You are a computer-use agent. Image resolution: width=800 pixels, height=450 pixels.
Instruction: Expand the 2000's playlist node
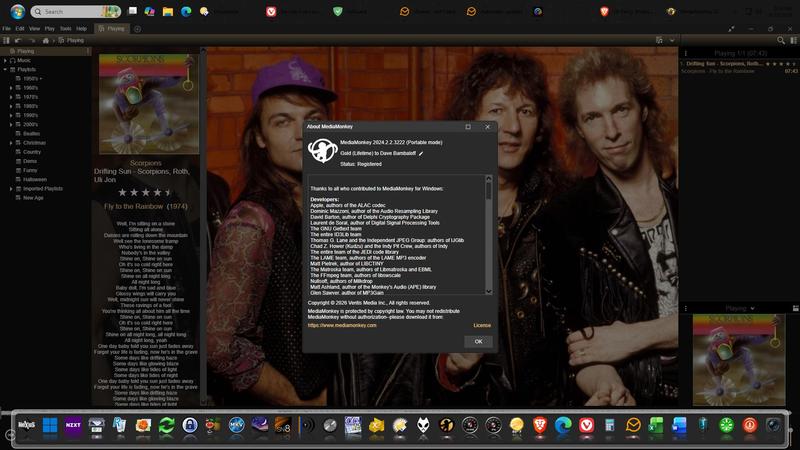pyautogui.click(x=11, y=124)
